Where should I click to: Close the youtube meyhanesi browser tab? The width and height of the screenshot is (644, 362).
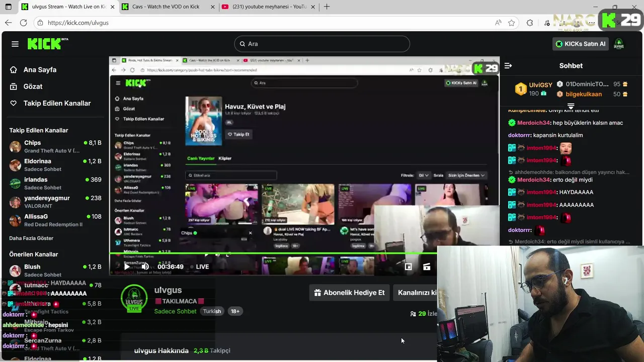(x=312, y=7)
